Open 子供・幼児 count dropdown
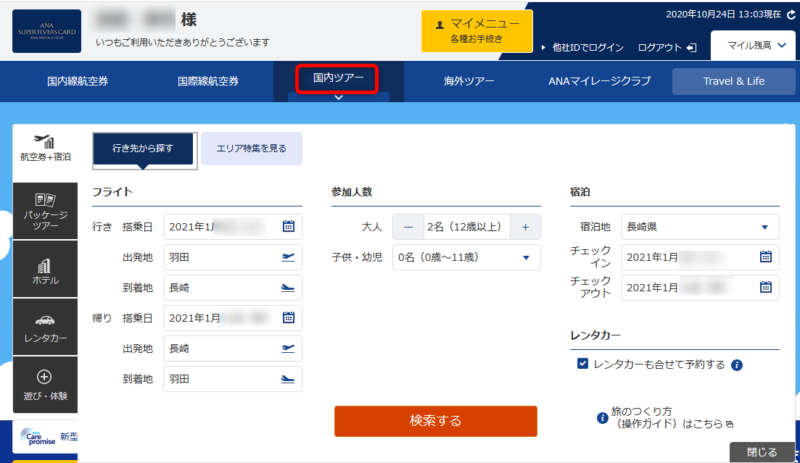This screenshot has height=463, width=800. [466, 258]
